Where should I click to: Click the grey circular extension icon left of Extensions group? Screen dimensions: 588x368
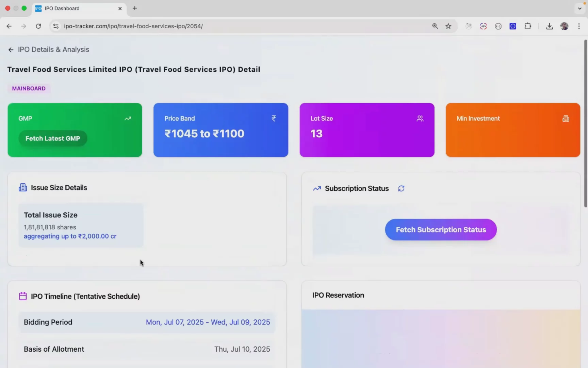[x=469, y=26]
